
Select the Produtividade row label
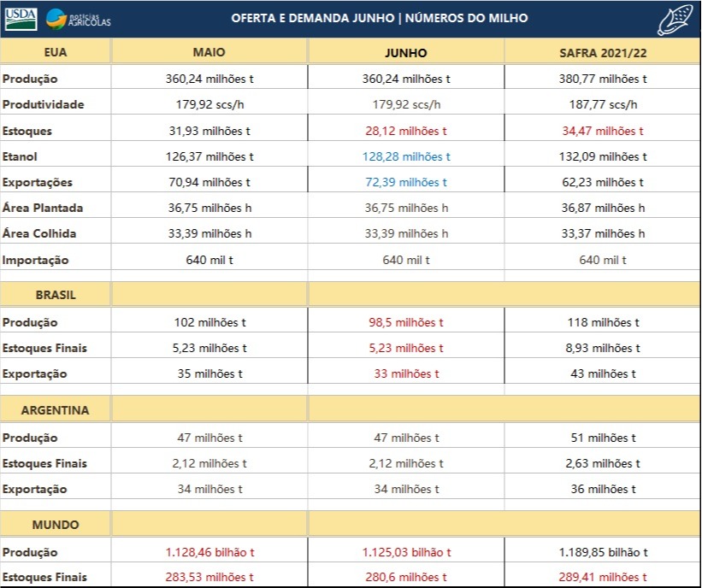point(43,104)
